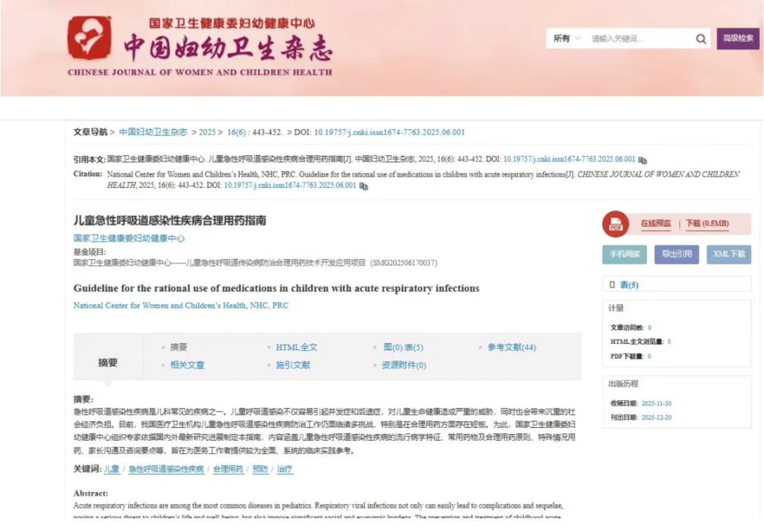764x532 pixels.
Task: Switch to the HTML全文 tab
Action: (296, 347)
